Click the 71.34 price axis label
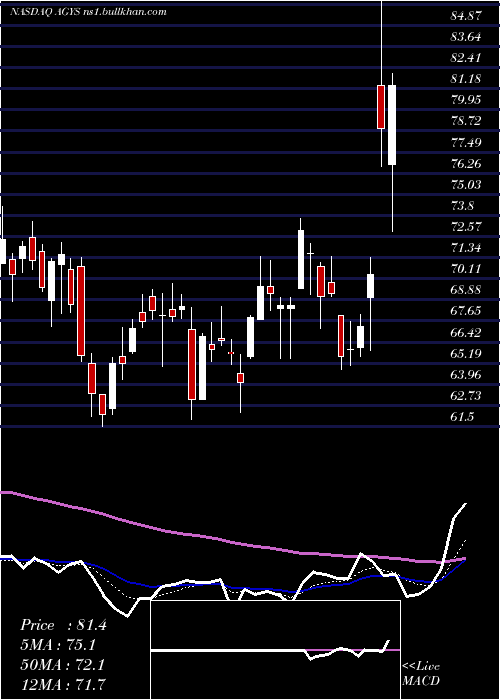The width and height of the screenshot is (500, 700). [x=466, y=248]
